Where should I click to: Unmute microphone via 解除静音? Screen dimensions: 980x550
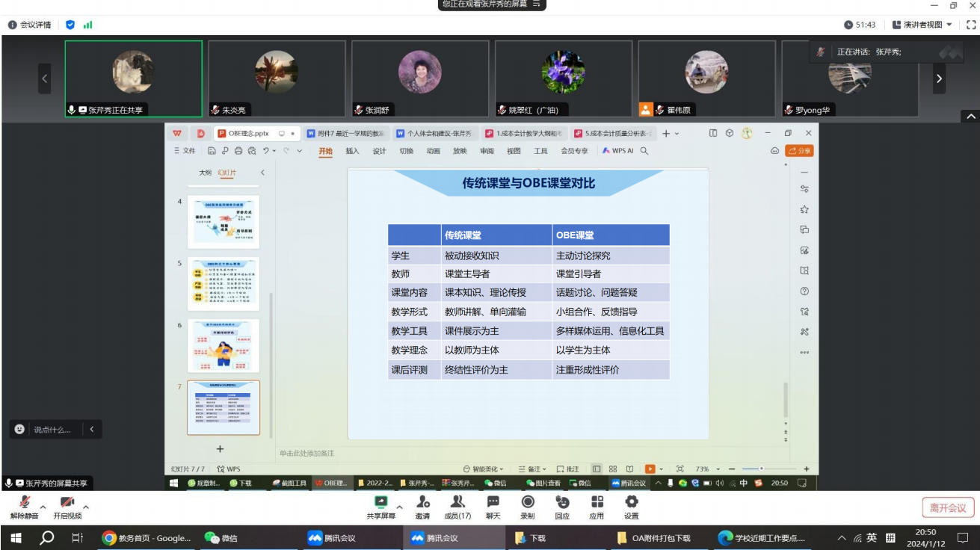pos(25,507)
